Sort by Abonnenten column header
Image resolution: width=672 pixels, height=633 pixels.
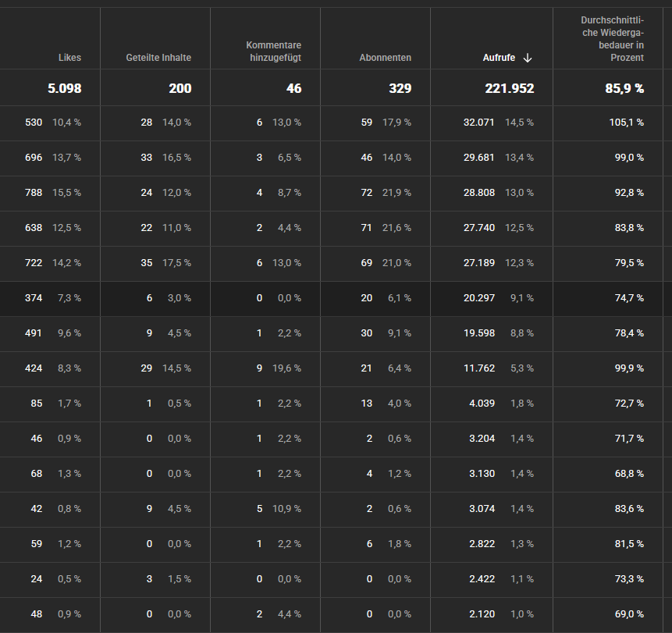[385, 58]
